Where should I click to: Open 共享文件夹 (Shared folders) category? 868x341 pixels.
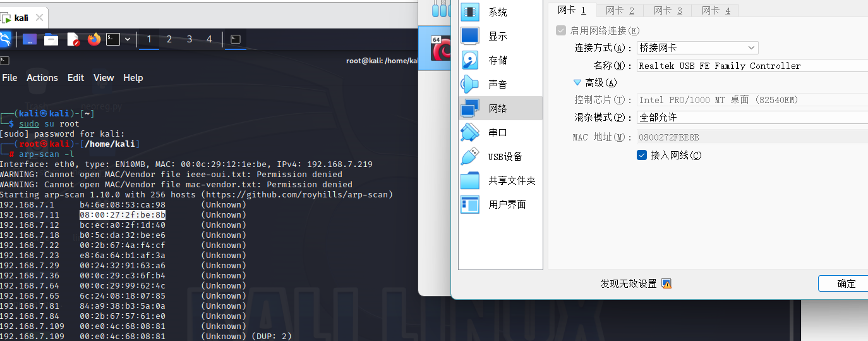500,180
